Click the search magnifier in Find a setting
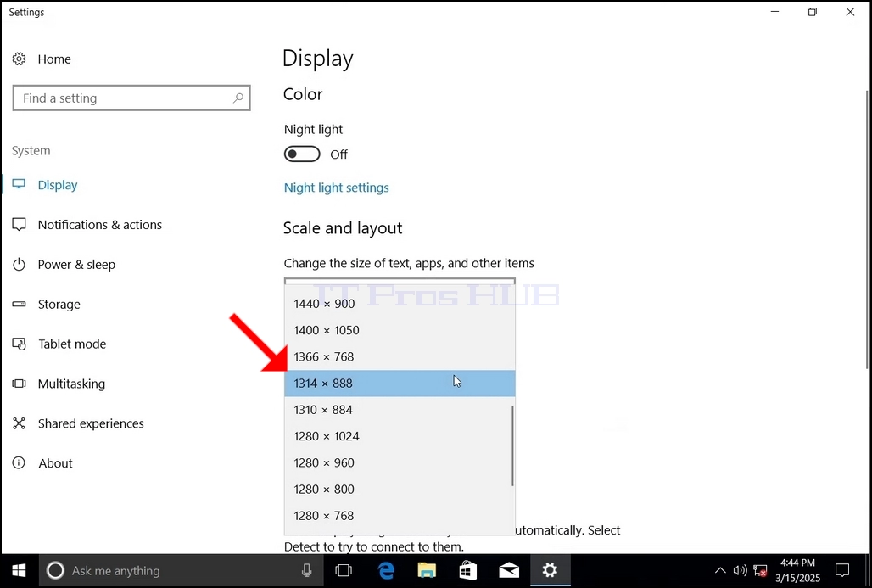 (238, 98)
